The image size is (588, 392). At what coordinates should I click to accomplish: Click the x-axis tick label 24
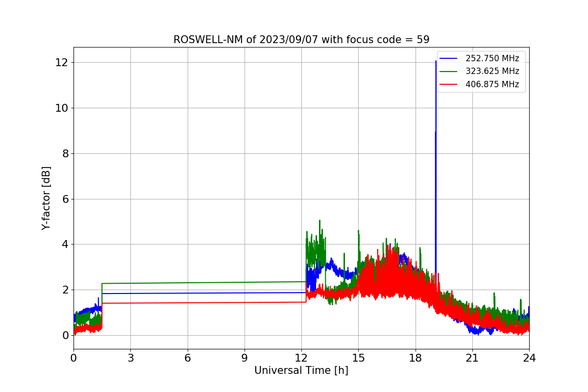click(529, 358)
